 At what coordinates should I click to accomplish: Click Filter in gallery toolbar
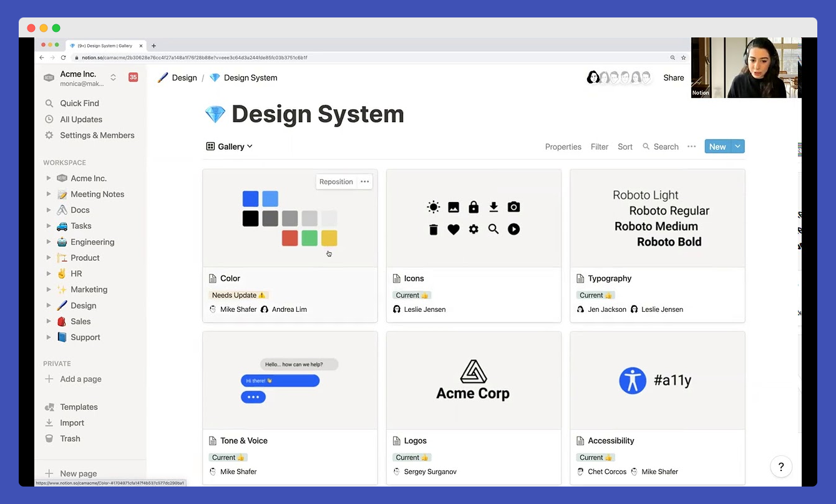pyautogui.click(x=600, y=147)
